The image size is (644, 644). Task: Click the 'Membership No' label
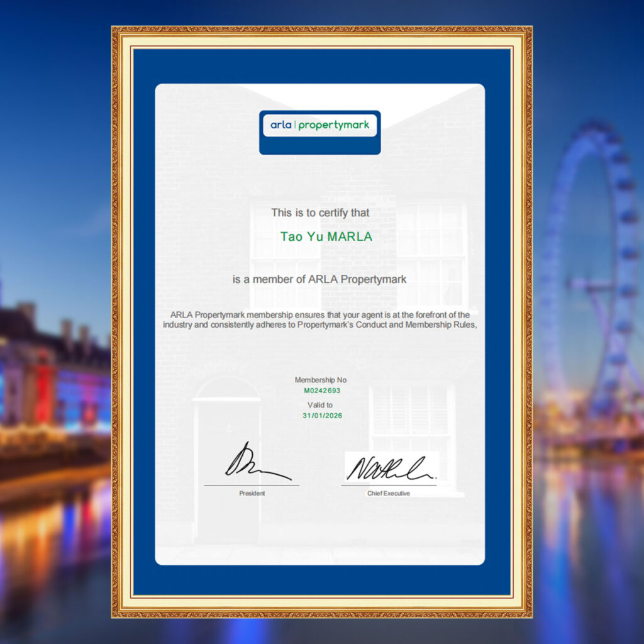coord(320,380)
